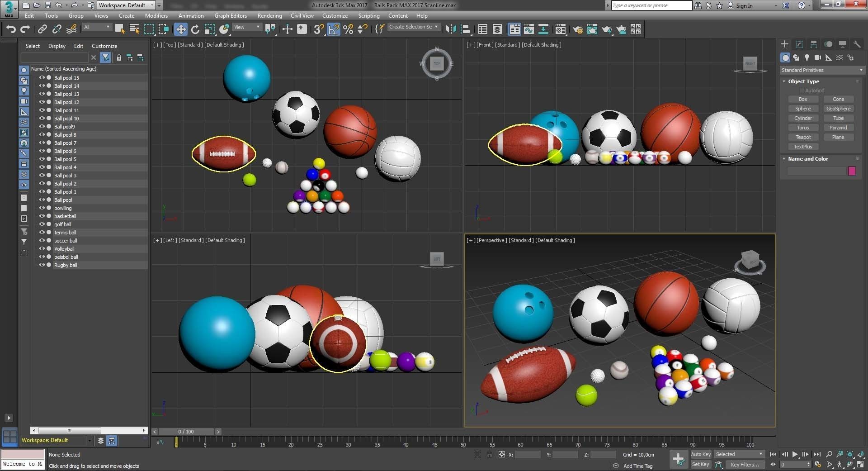Image resolution: width=868 pixels, height=471 pixels.
Task: Open the Standard Primitives dropdown
Action: pos(822,70)
